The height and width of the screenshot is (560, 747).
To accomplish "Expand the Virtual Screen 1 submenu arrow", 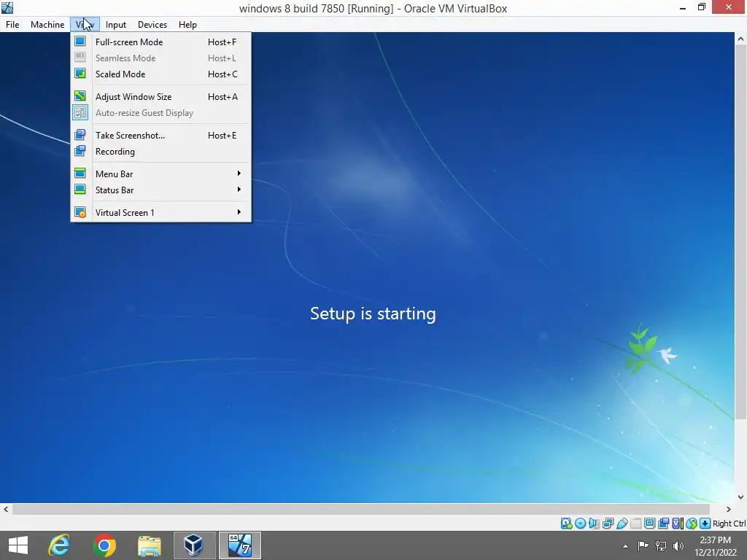I will (x=239, y=212).
